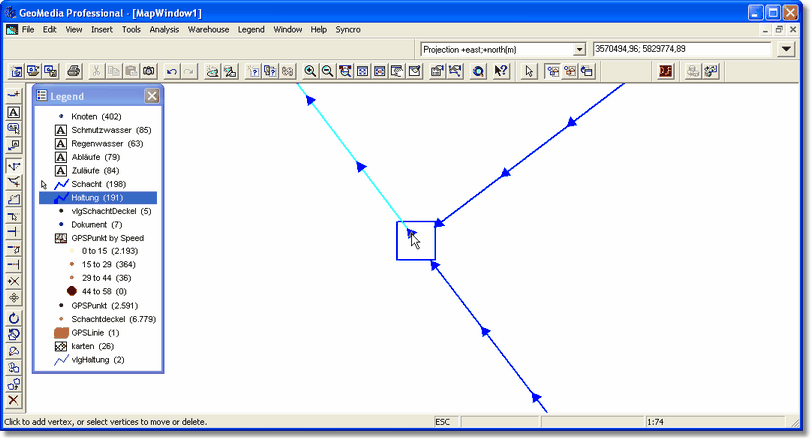Select the arrow Select Tool icon

529,71
